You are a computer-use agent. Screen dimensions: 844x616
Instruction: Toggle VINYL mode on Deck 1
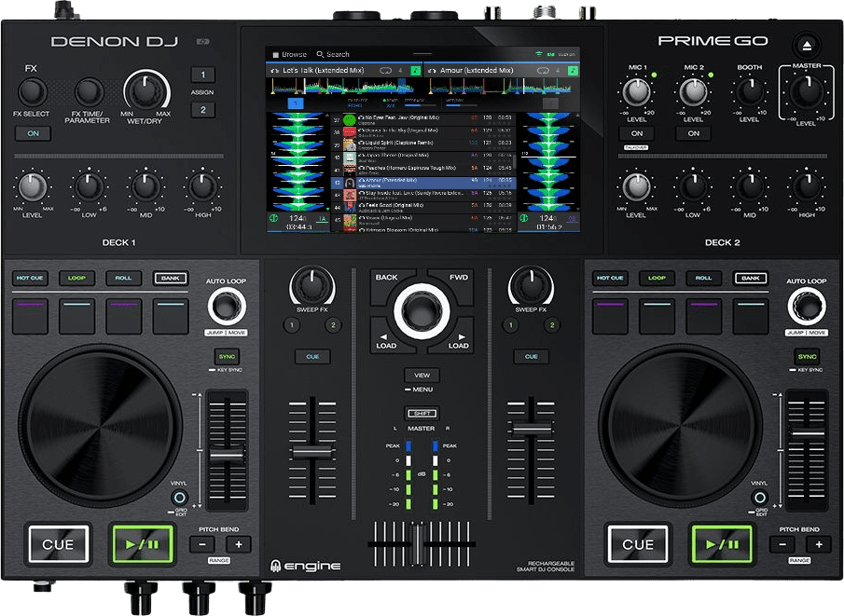click(x=180, y=498)
